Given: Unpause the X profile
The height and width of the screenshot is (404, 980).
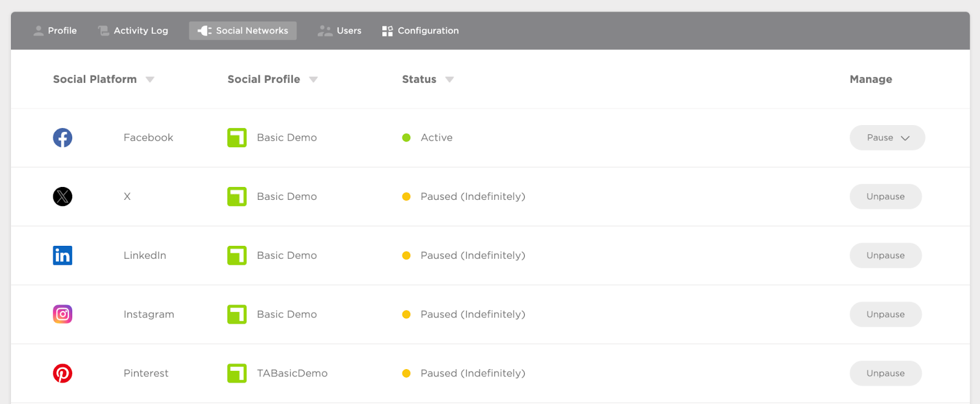Looking at the screenshot, I should click(x=885, y=197).
